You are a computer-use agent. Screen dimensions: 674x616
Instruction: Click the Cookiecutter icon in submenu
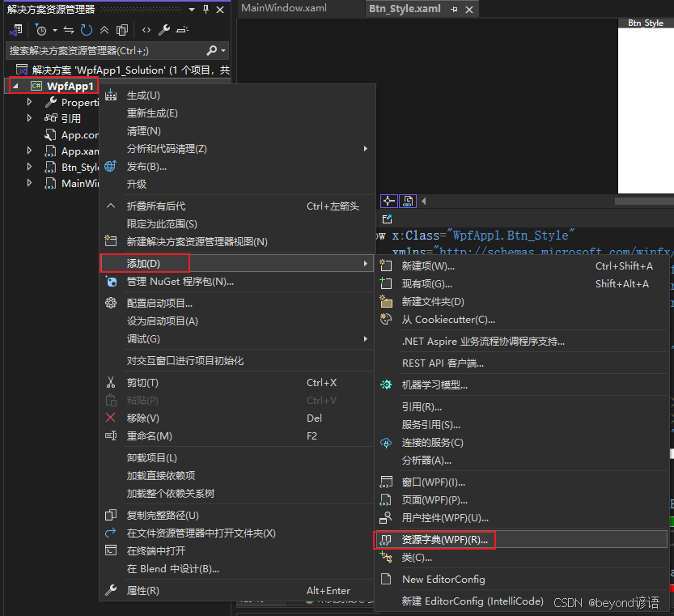386,319
